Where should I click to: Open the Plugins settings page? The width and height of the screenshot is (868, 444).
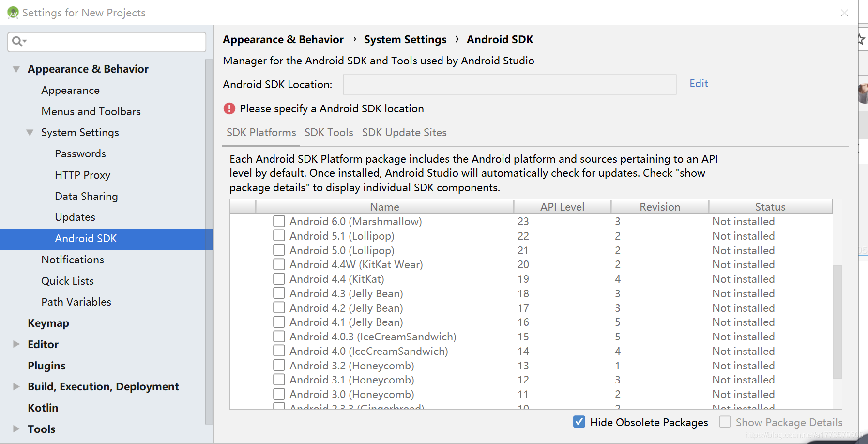[46, 366]
